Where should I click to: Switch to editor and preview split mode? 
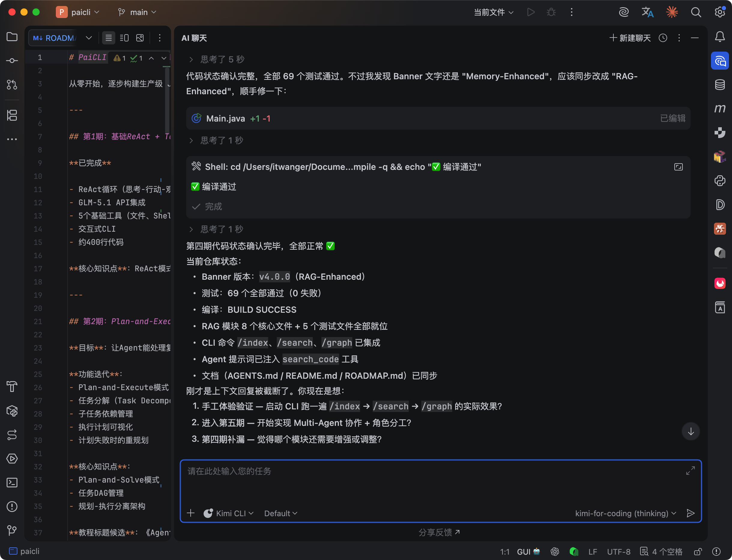click(x=124, y=38)
